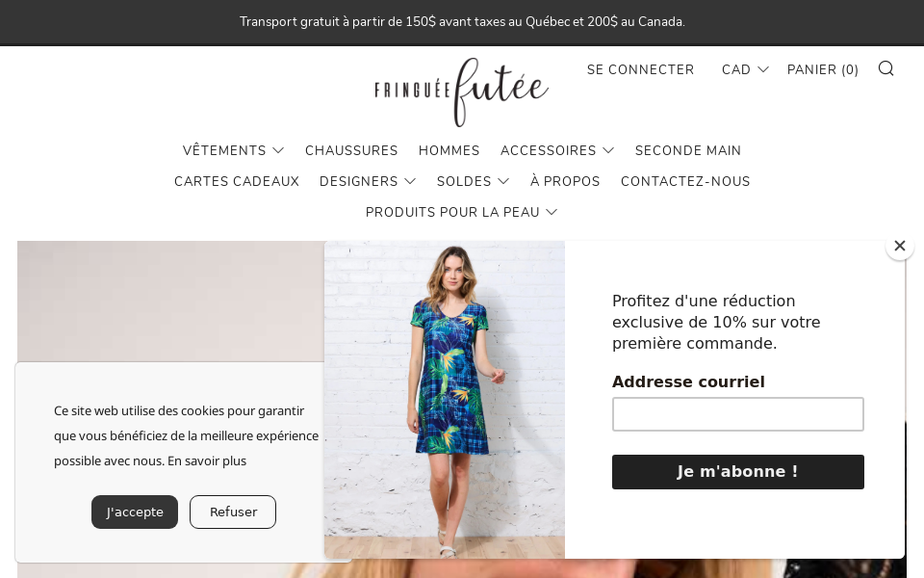Screen dimensions: 924x578
Task: Expand the Soldes dropdown
Action: tap(473, 181)
